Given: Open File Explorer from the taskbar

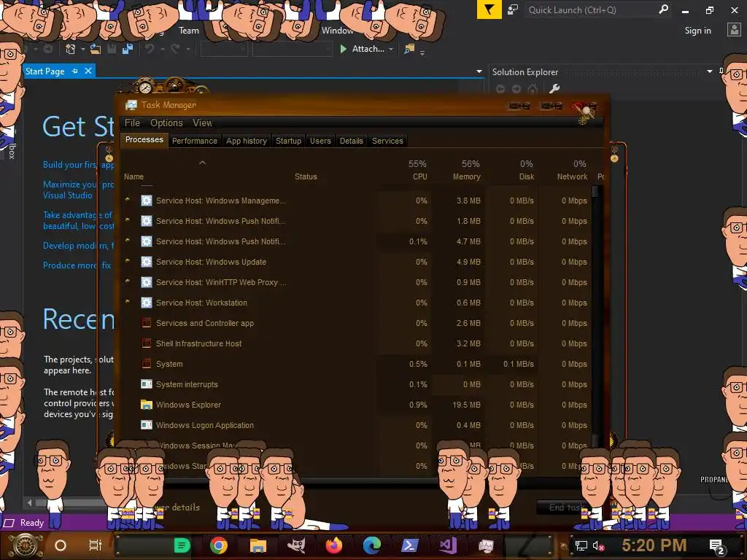Looking at the screenshot, I should (x=258, y=545).
